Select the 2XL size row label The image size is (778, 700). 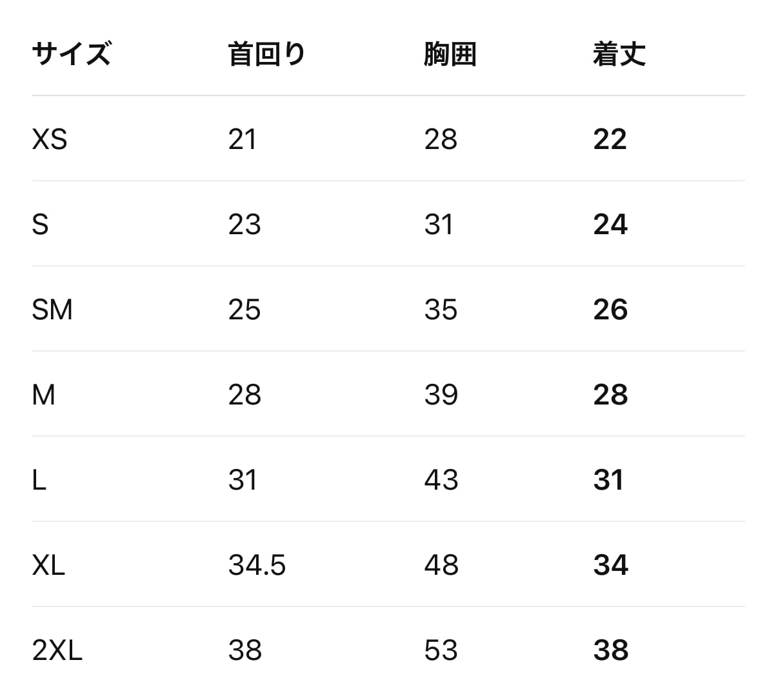click(x=57, y=650)
